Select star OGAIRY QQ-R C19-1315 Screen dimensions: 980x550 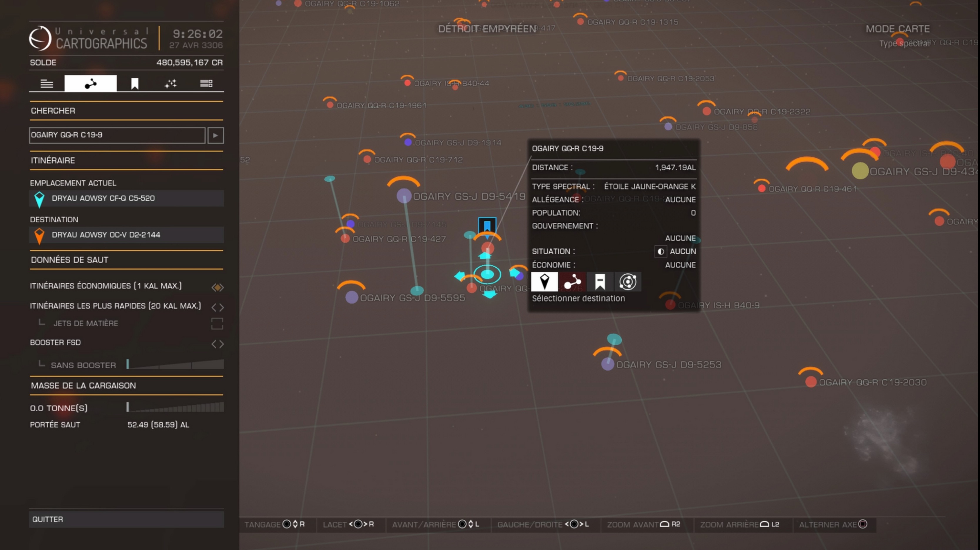pyautogui.click(x=580, y=22)
